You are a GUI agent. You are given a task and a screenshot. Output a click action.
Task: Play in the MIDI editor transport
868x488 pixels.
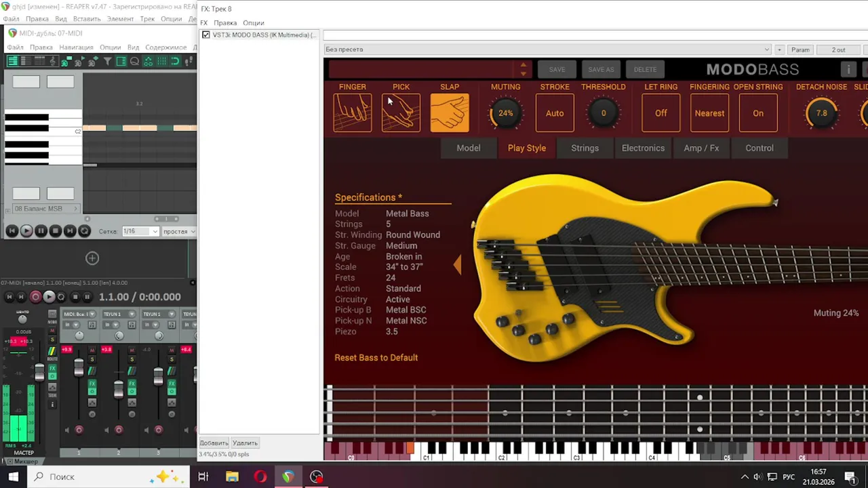[26, 231]
